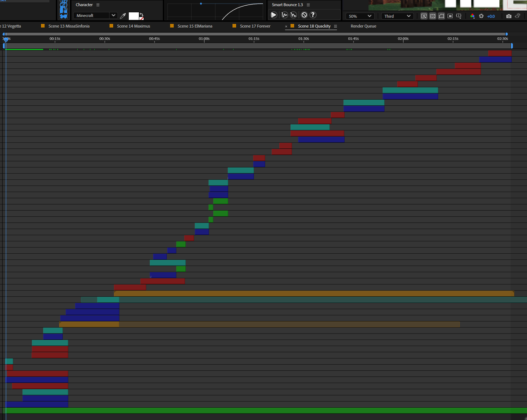The width and height of the screenshot is (527, 420).
Task: Switch to Scene 13 MissaSinfonia tab
Action: click(x=69, y=26)
